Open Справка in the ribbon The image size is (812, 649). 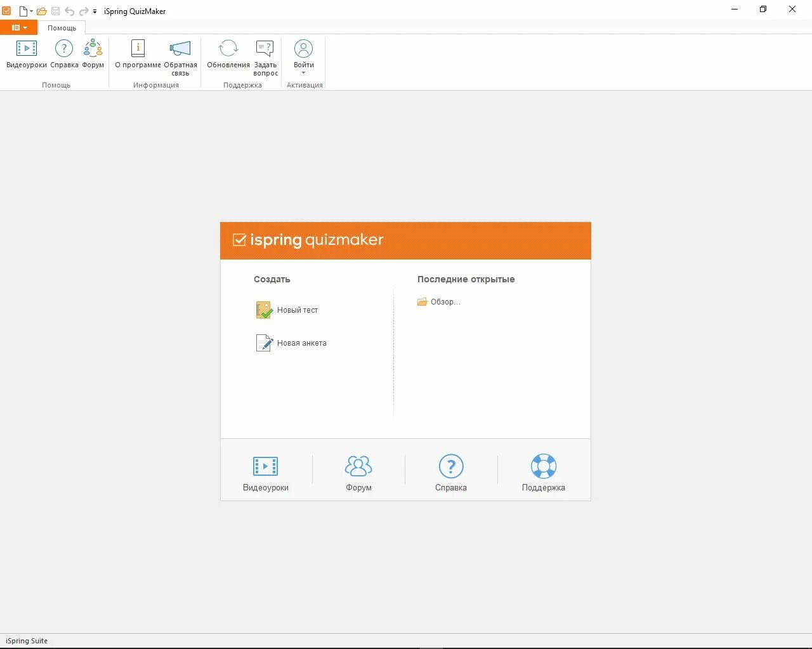(64, 55)
